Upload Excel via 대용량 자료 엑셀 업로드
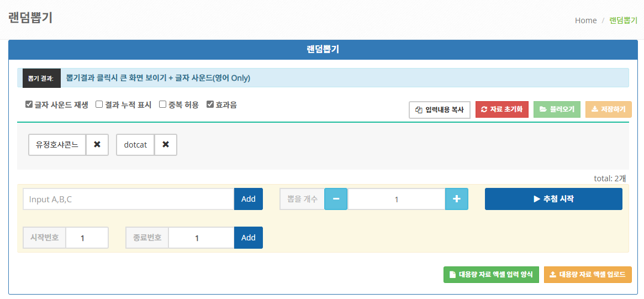Screen dimensions: 644x299 [588, 275]
